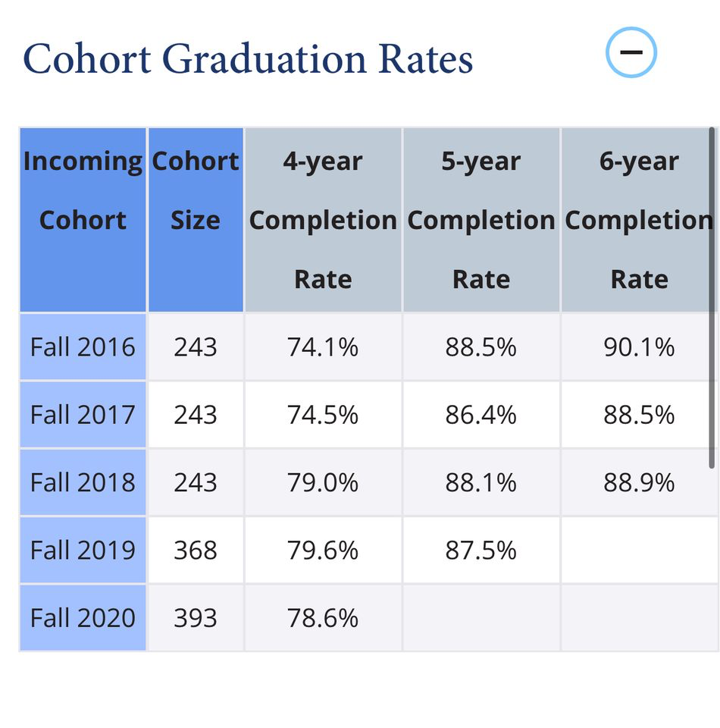
Task: Click the 86.4% five-year rate cell
Action: click(x=481, y=415)
